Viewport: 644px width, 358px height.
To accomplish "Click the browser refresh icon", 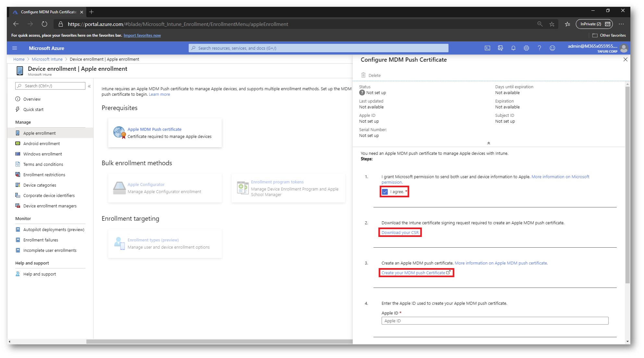I will click(44, 24).
